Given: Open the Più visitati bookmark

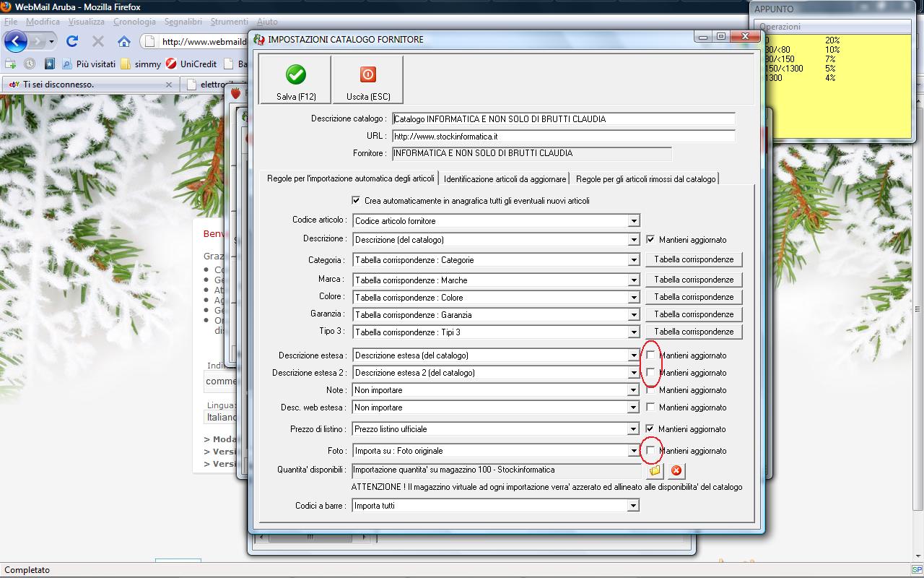Looking at the screenshot, I should coord(88,64).
